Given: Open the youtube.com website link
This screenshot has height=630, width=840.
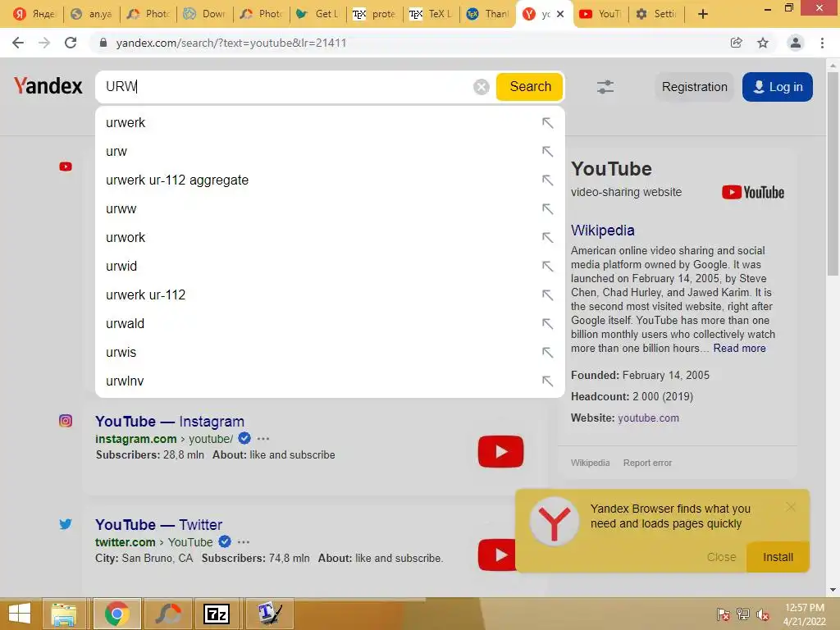Looking at the screenshot, I should pos(648,418).
